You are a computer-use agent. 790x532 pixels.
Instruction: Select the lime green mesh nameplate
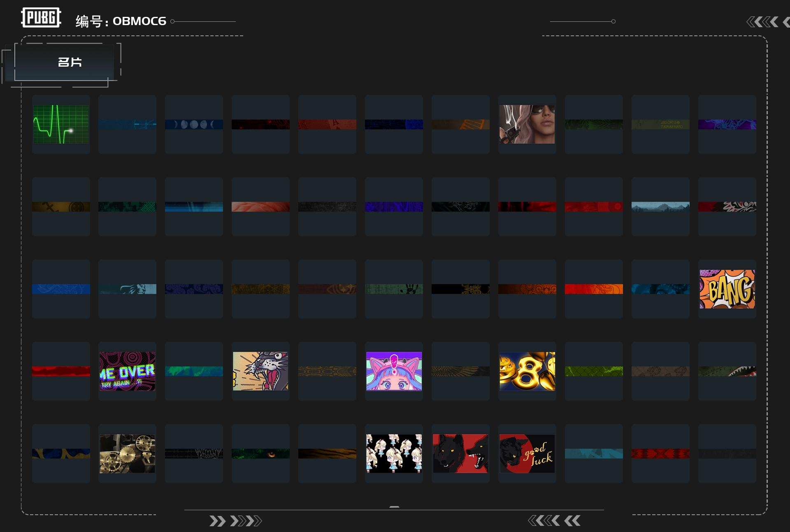point(594,371)
